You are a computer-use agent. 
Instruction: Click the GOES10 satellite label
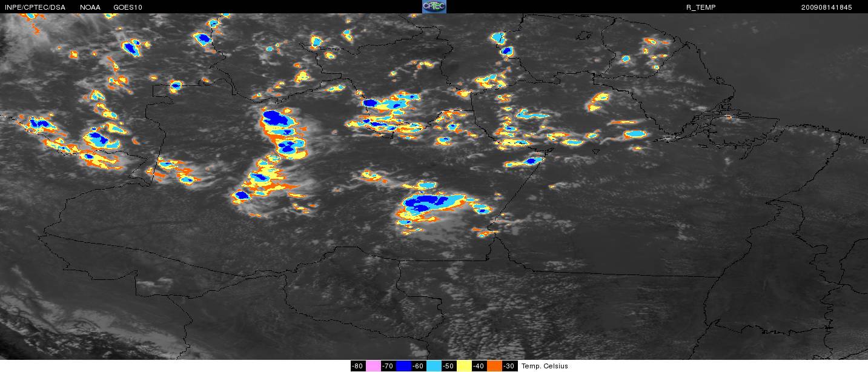[128, 7]
